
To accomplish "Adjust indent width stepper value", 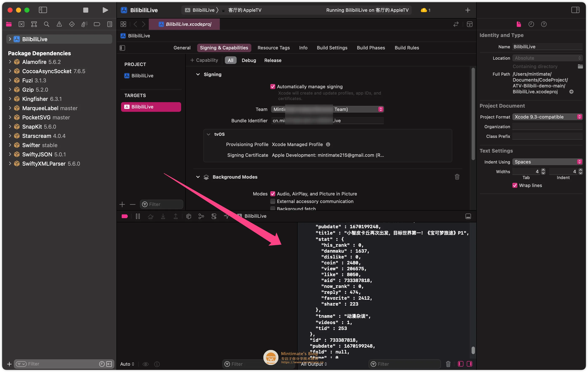I will pyautogui.click(x=580, y=171).
